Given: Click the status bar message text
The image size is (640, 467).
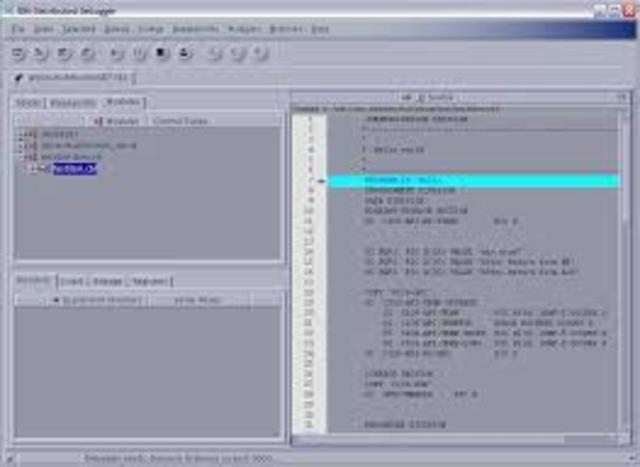Looking at the screenshot, I should [x=178, y=459].
